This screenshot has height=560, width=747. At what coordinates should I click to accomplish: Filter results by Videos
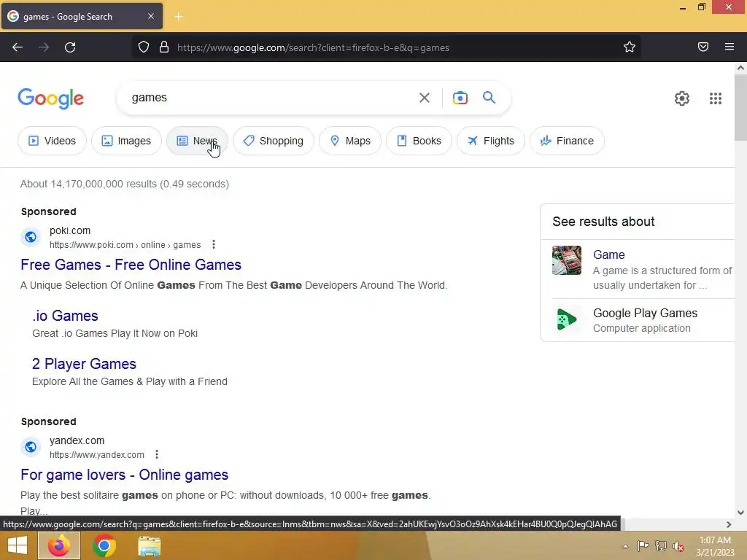(x=52, y=141)
